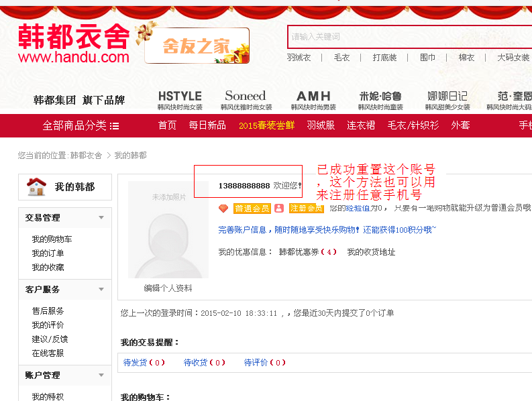The width and height of the screenshot is (532, 401).
Task: Open the 每日新品 nav item
Action: tap(207, 125)
